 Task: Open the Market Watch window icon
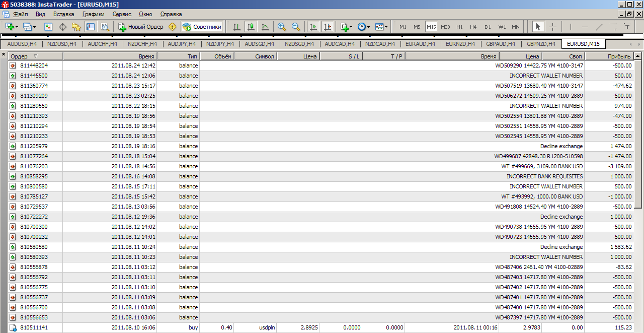pyautogui.click(x=48, y=27)
